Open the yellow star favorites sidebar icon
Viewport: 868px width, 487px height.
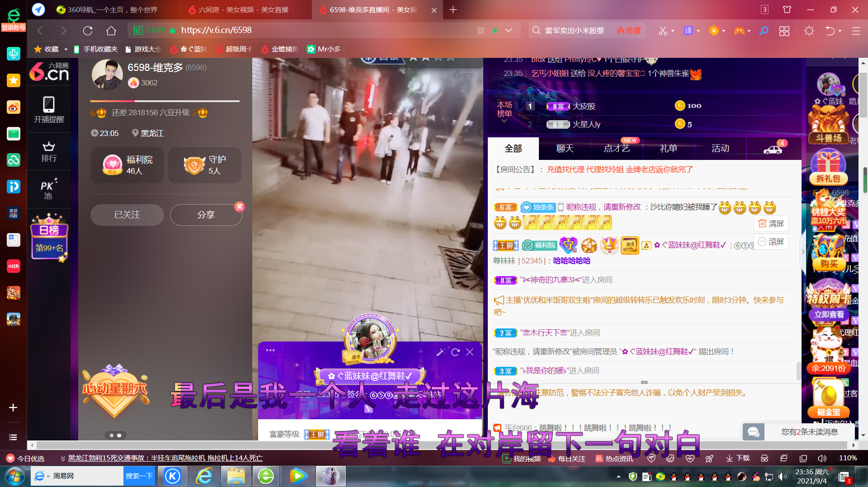point(14,80)
